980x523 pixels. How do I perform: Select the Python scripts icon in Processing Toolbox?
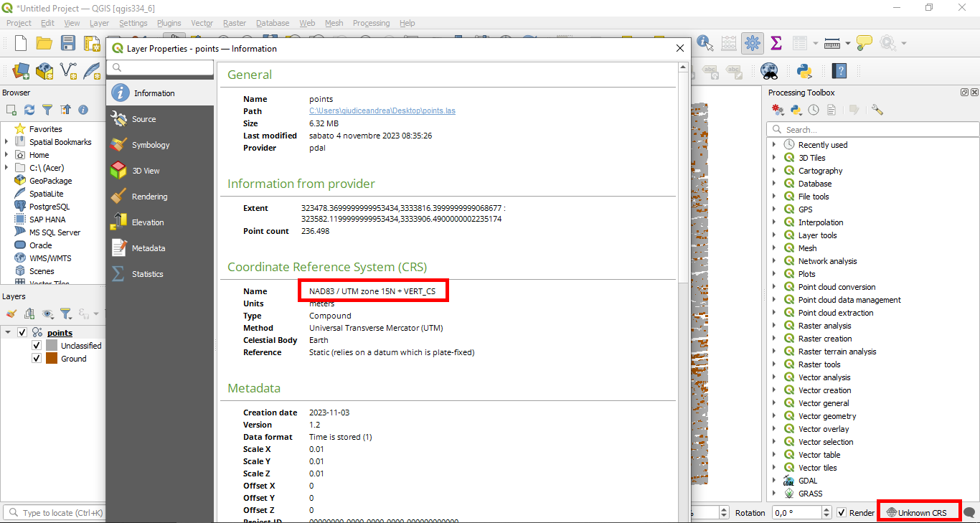[x=795, y=110]
